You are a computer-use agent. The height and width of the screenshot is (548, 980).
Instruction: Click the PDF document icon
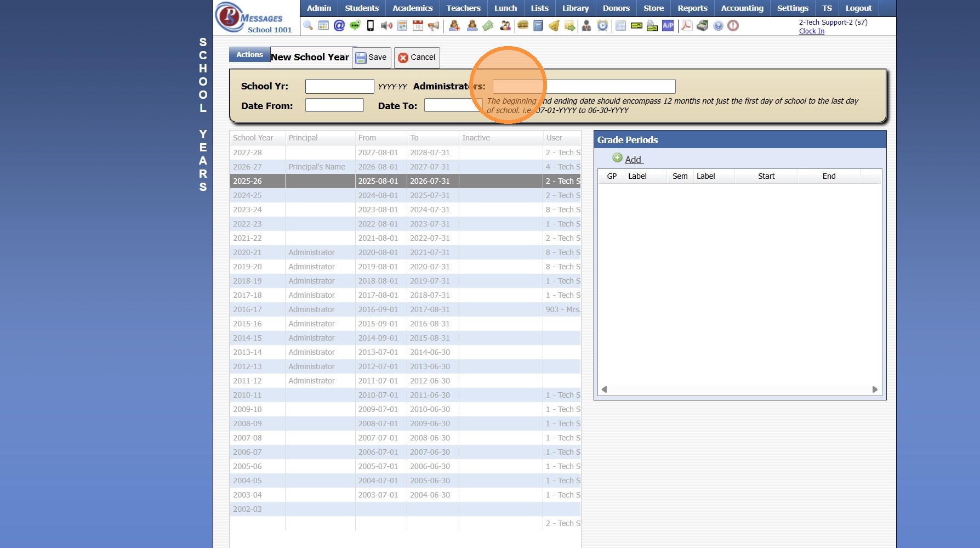pyautogui.click(x=686, y=26)
